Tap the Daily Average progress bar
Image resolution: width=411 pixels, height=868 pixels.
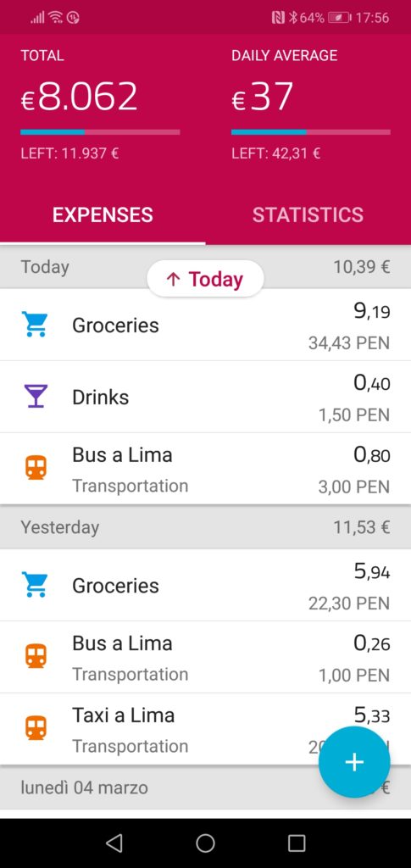click(311, 132)
